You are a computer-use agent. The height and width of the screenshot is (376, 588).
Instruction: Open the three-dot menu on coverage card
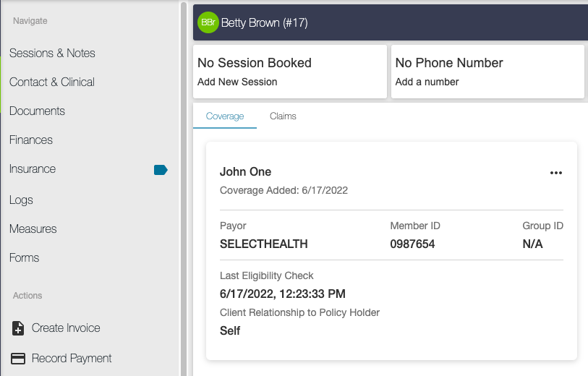click(x=555, y=173)
